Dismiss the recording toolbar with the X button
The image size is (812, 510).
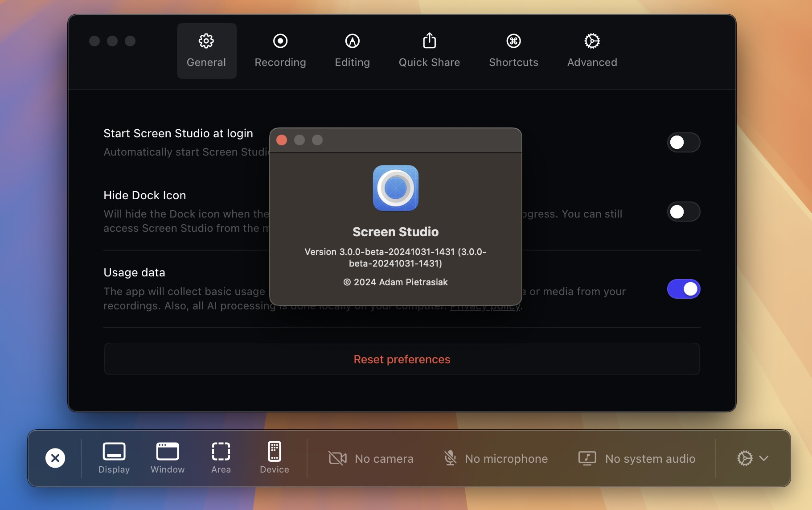(x=55, y=458)
